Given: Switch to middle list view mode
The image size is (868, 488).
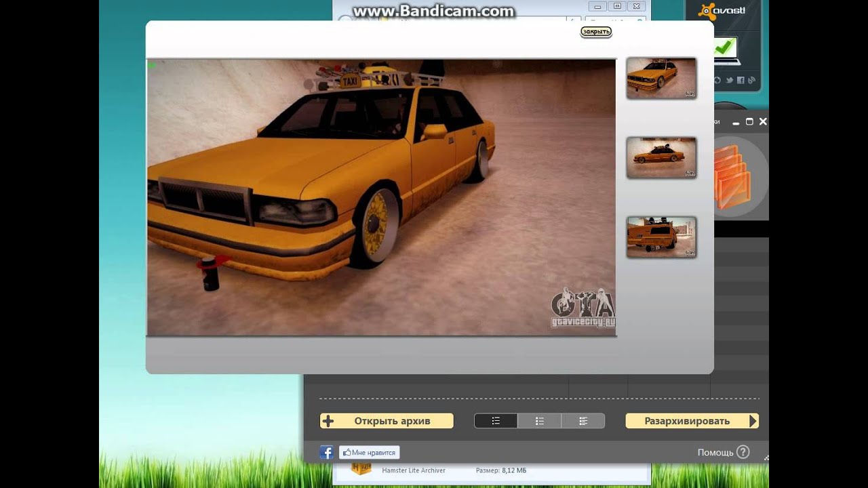Looking at the screenshot, I should coord(539,421).
